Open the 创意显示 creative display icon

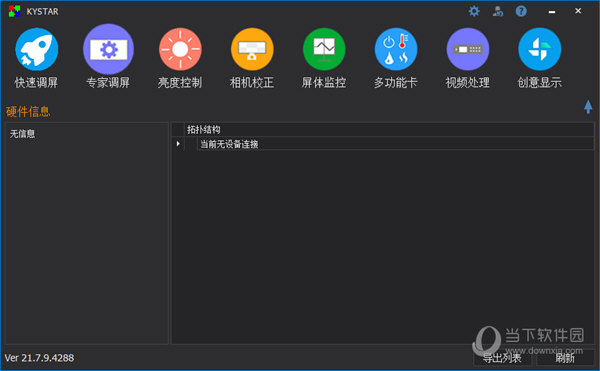[540, 49]
